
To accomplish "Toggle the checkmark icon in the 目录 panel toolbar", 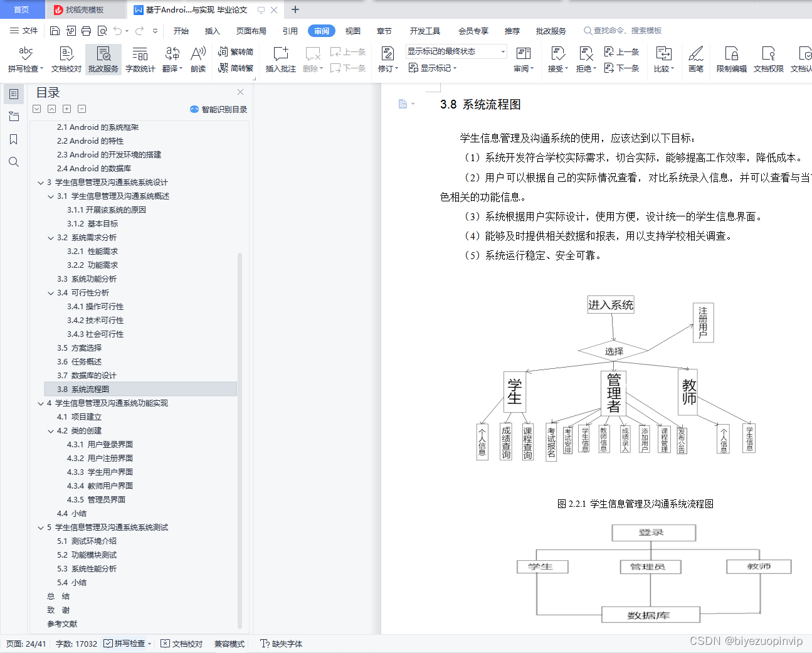I will [x=36, y=109].
